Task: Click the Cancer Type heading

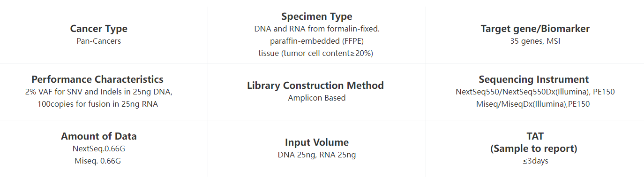Action: [98, 29]
